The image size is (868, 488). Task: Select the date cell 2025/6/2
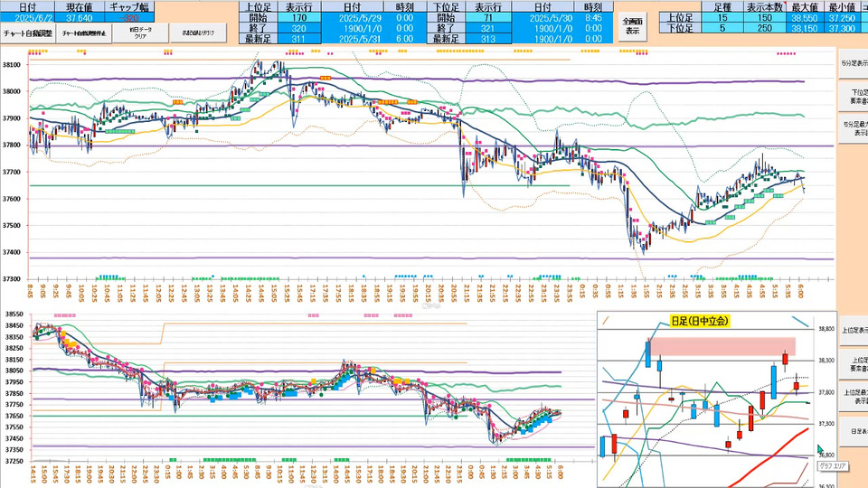(x=27, y=18)
